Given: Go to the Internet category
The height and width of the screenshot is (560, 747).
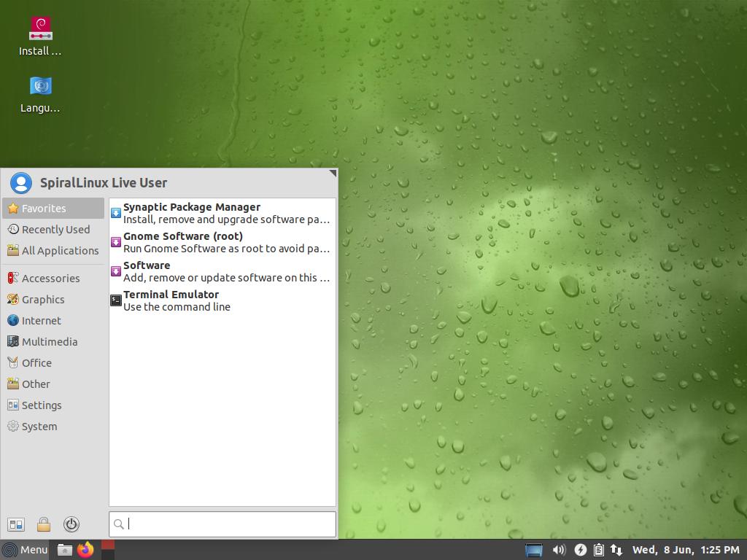Looking at the screenshot, I should 53,321.
